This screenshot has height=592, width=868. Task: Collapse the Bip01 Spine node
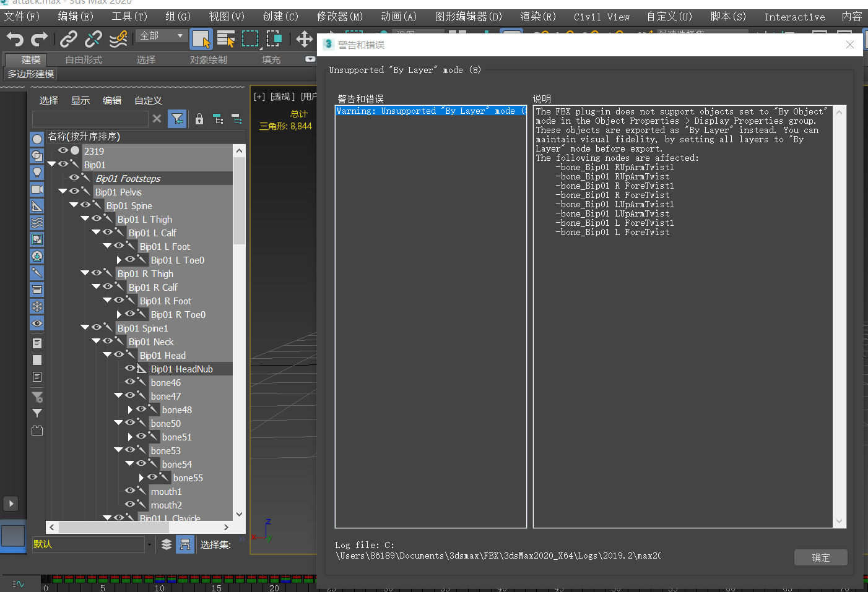coord(74,205)
